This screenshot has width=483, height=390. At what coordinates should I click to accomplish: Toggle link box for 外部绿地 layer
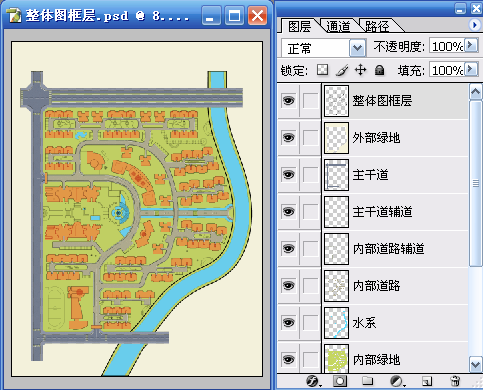point(311,137)
